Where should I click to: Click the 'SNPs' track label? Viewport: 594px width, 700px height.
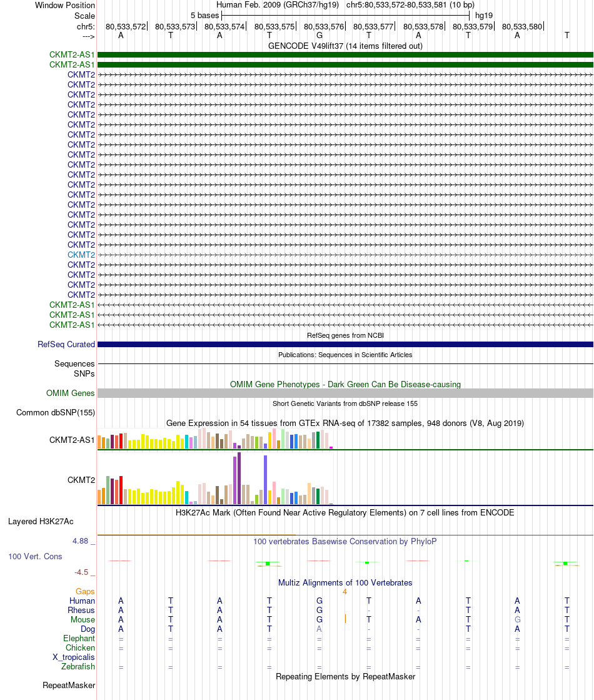point(84,373)
